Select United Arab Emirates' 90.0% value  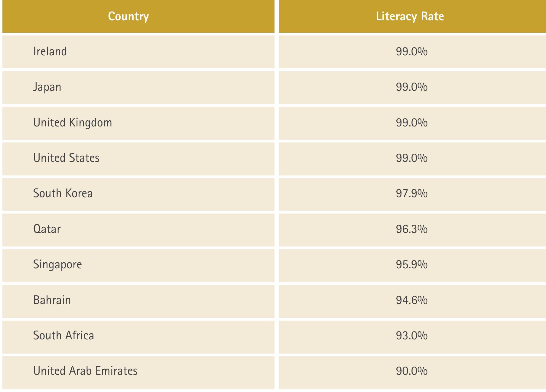pyautogui.click(x=411, y=371)
